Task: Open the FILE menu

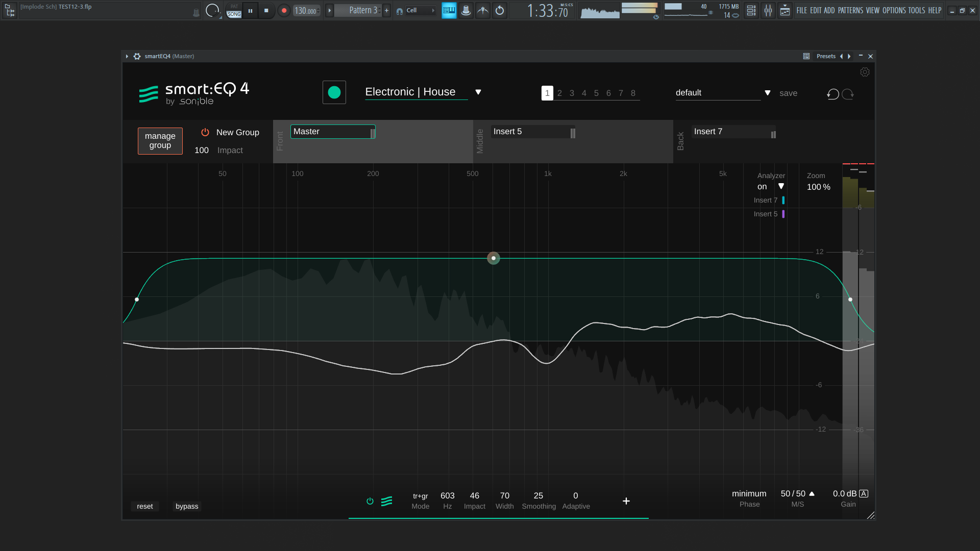Action: [802, 10]
